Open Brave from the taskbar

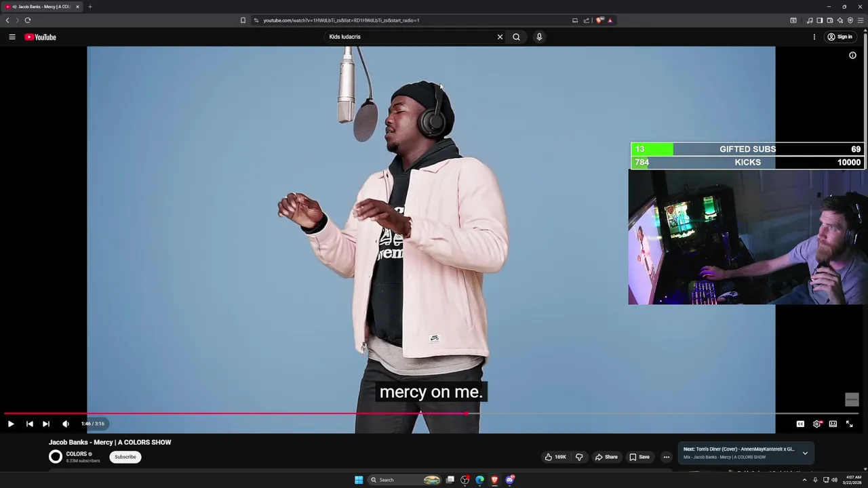coord(494,480)
